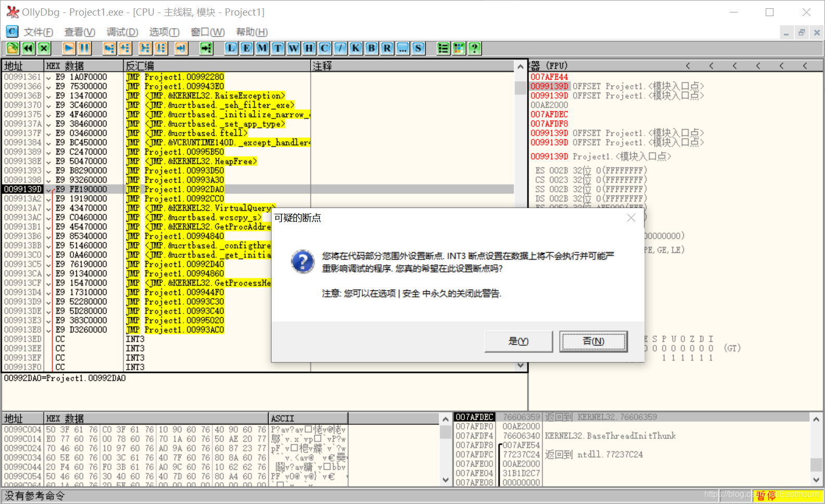
Task: Select dump row at address 0099C004
Action: pyautogui.click(x=175, y=430)
